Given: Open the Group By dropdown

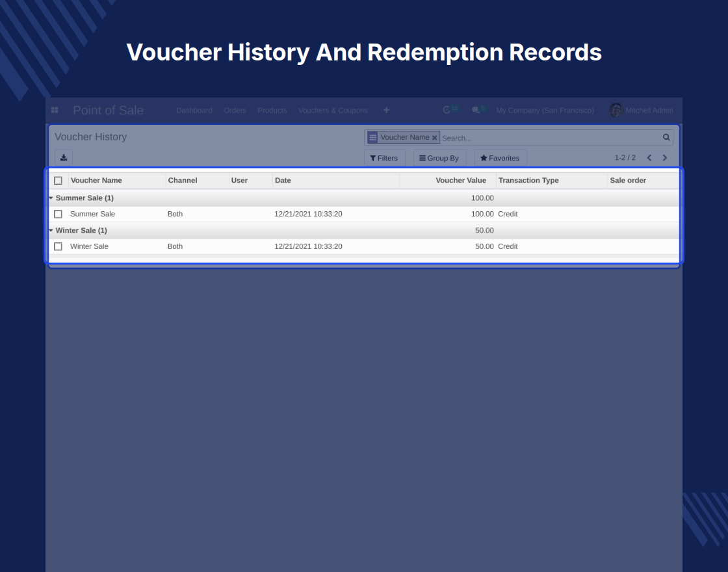Looking at the screenshot, I should point(439,158).
